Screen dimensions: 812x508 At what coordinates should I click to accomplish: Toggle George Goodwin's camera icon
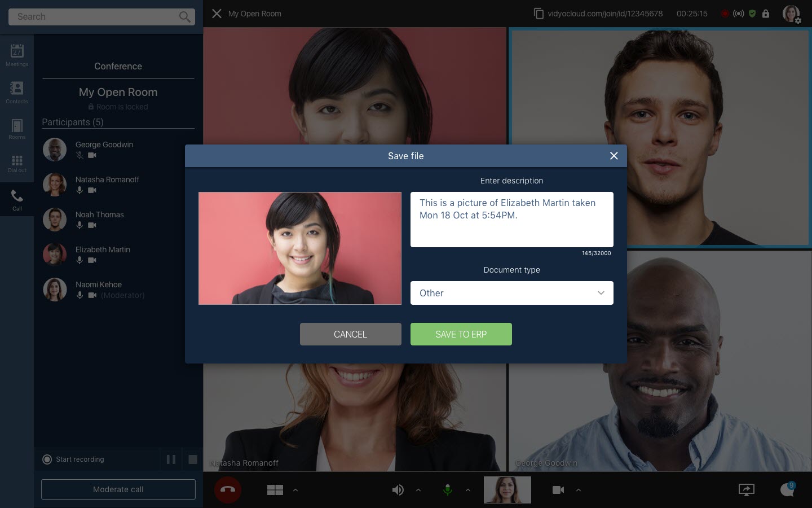(x=92, y=155)
